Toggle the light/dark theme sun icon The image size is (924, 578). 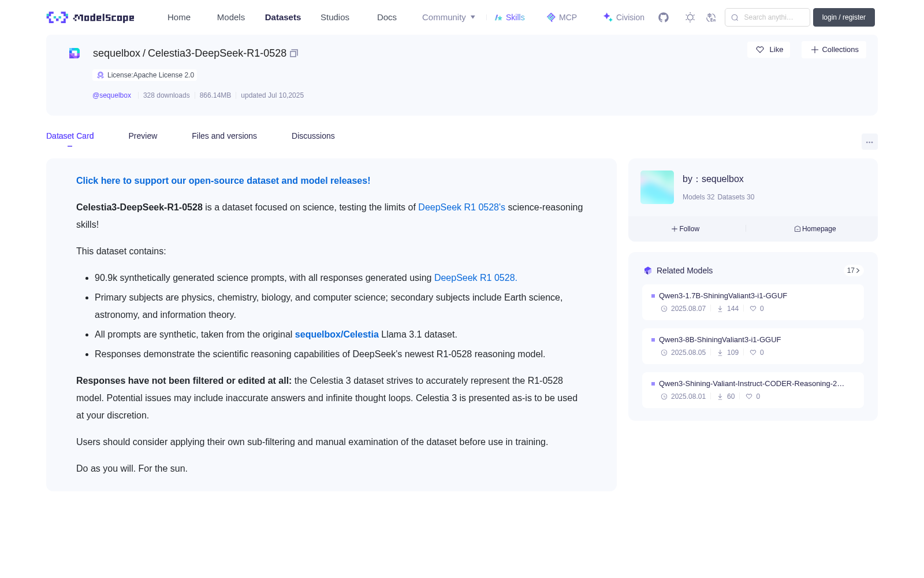pos(690,17)
